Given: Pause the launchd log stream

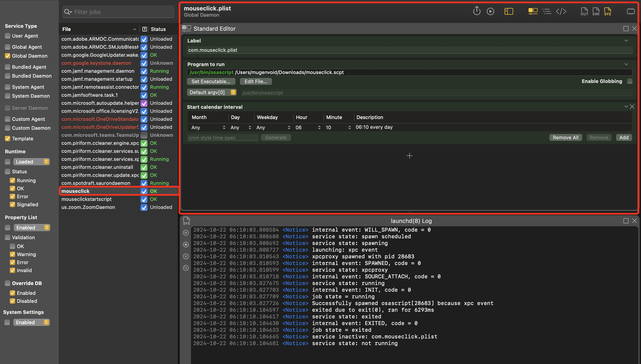Looking at the screenshot, I should pyautogui.click(x=186, y=233).
